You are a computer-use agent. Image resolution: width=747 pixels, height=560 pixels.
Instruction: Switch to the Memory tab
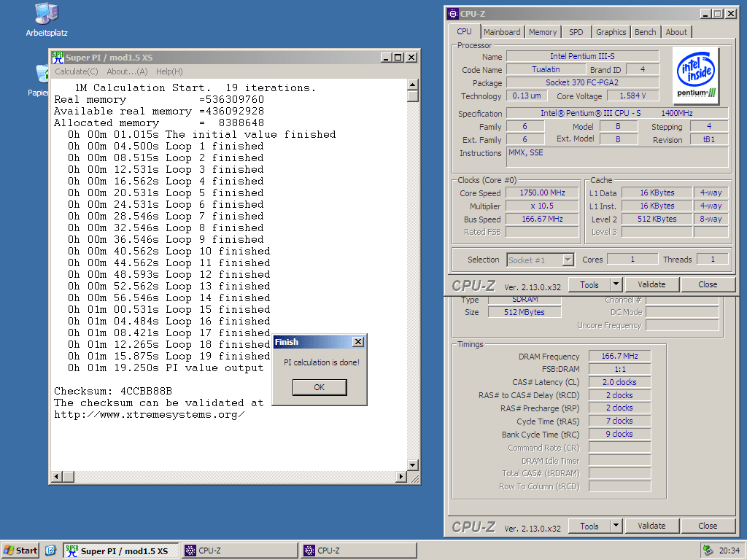(543, 32)
